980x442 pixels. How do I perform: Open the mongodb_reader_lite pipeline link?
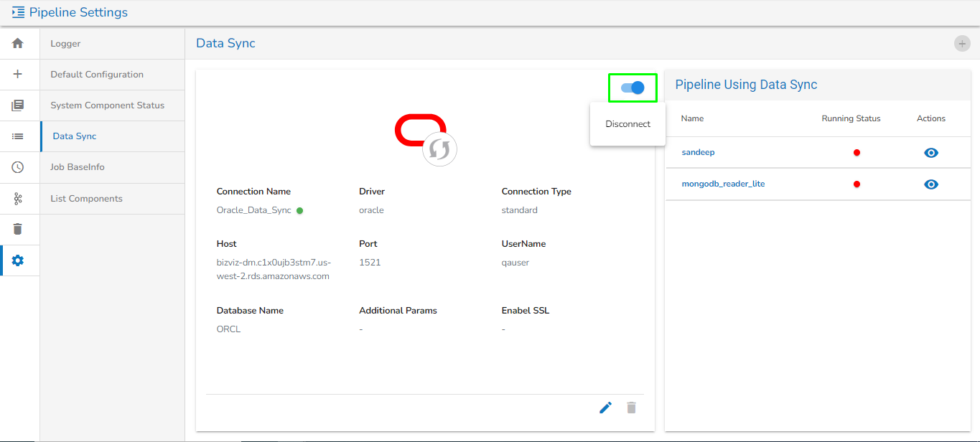[x=723, y=184]
